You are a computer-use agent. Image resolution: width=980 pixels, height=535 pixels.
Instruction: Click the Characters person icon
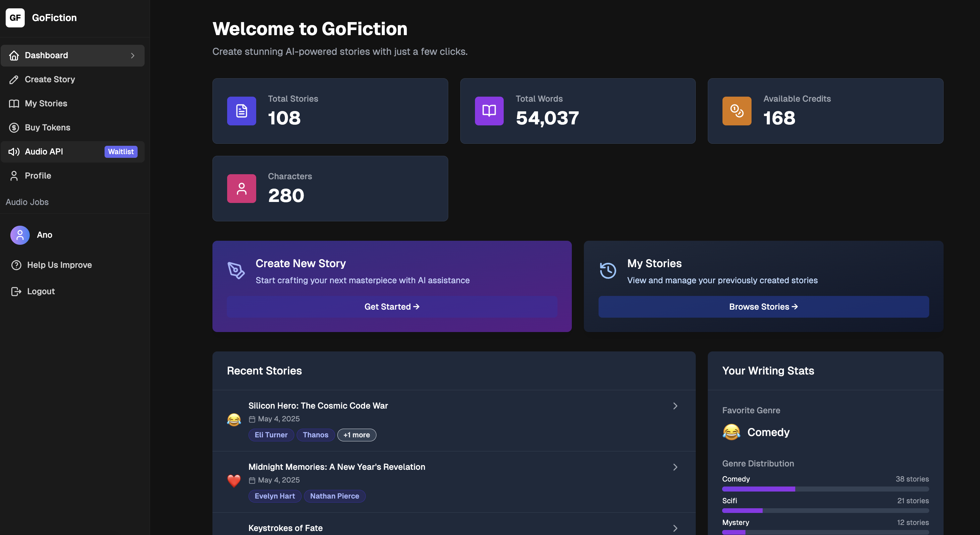click(x=241, y=189)
